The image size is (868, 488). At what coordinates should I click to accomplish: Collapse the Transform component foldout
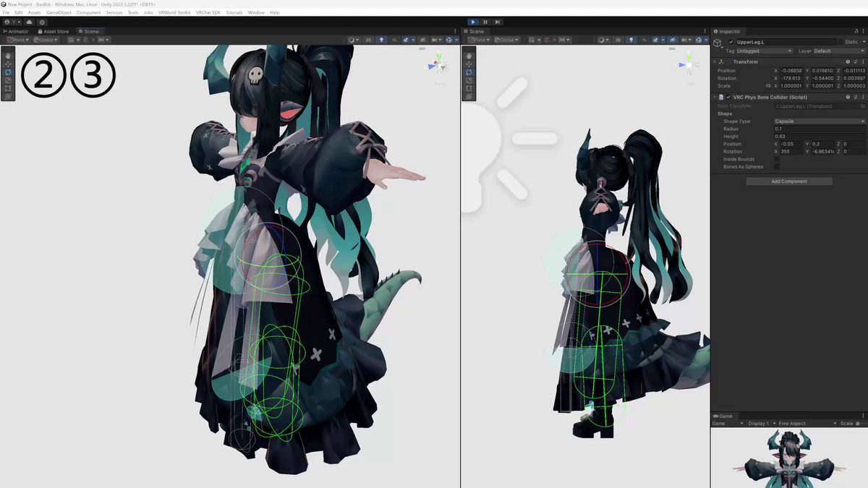[x=715, y=61]
